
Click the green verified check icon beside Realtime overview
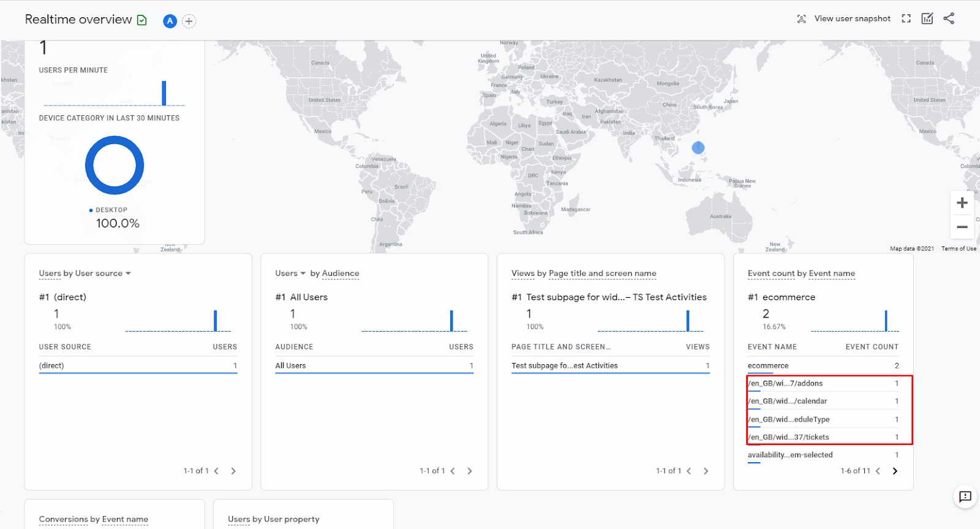coord(142,20)
